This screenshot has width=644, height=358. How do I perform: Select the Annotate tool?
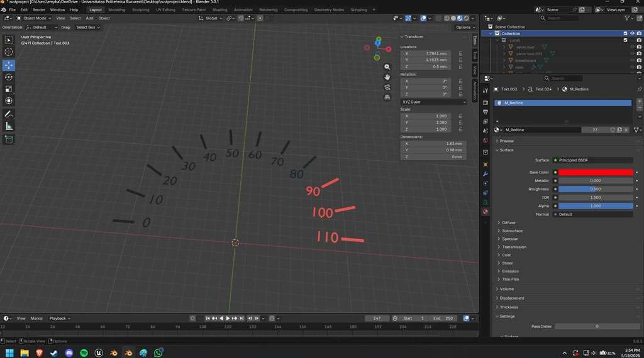pos(9,114)
